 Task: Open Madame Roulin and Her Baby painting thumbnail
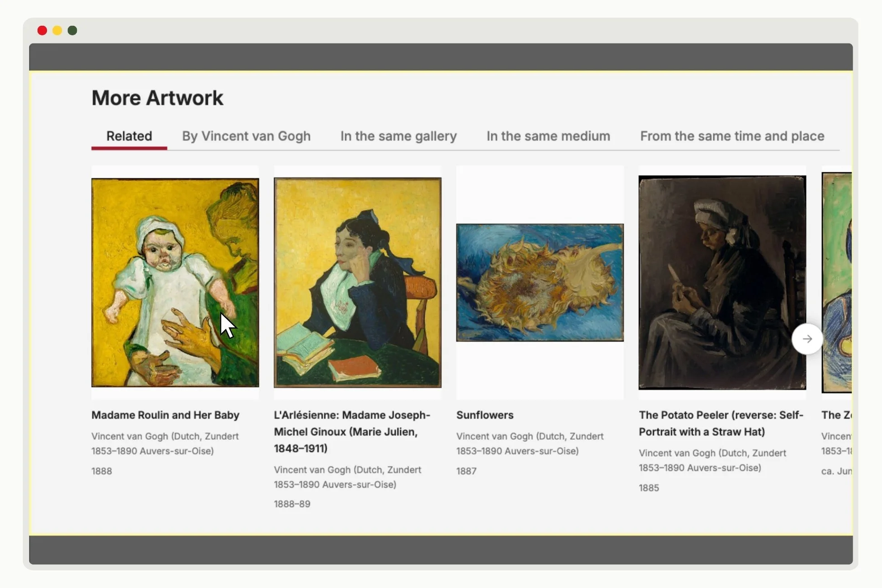[175, 283]
